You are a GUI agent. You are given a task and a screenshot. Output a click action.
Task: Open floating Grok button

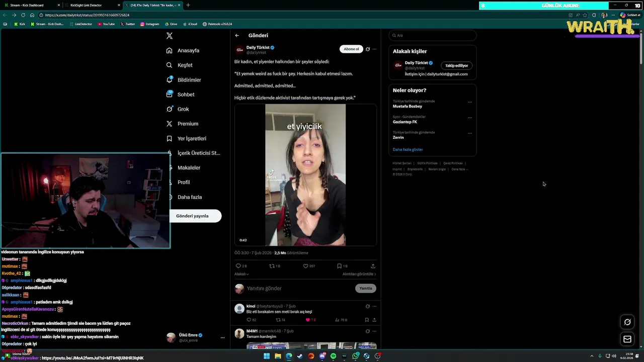pos(627,322)
